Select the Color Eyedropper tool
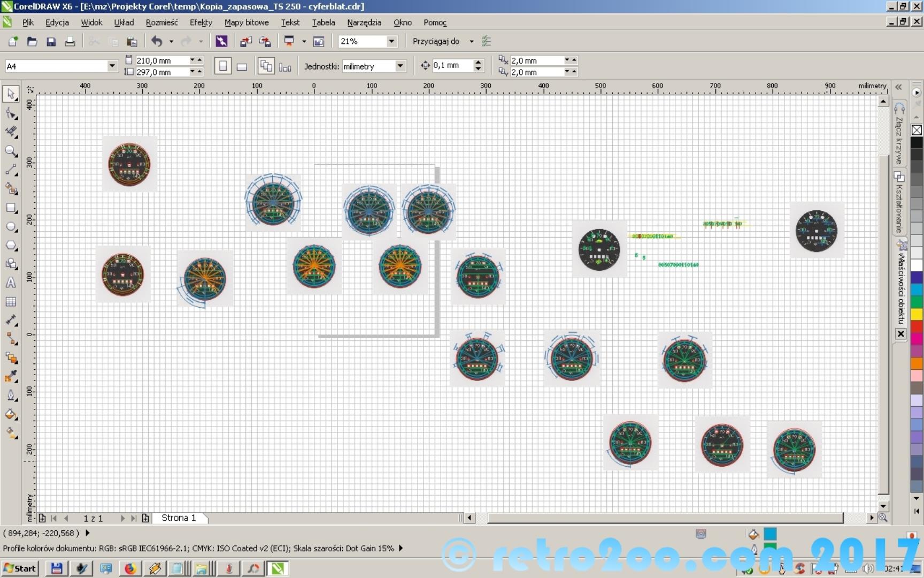Screen dimensions: 924x578 coord(11,377)
